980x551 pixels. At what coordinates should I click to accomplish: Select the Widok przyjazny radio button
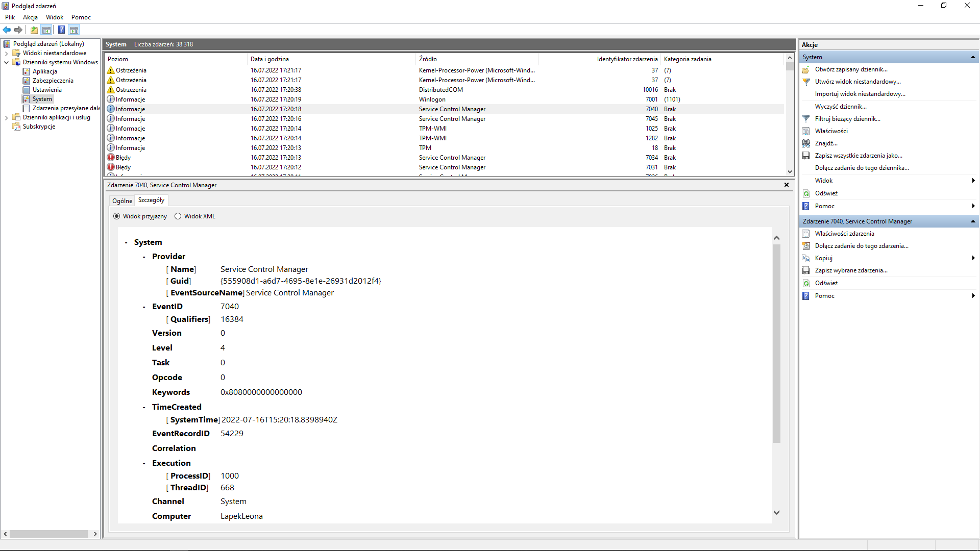coord(117,216)
